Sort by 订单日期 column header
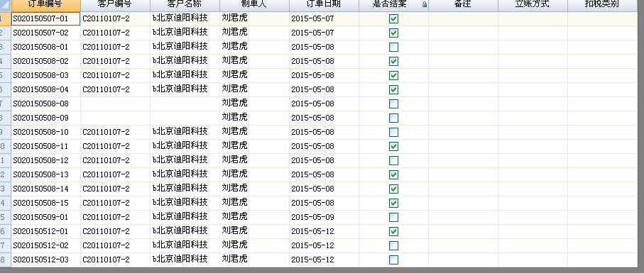Screen dimensions: 644x273 click(324, 5)
